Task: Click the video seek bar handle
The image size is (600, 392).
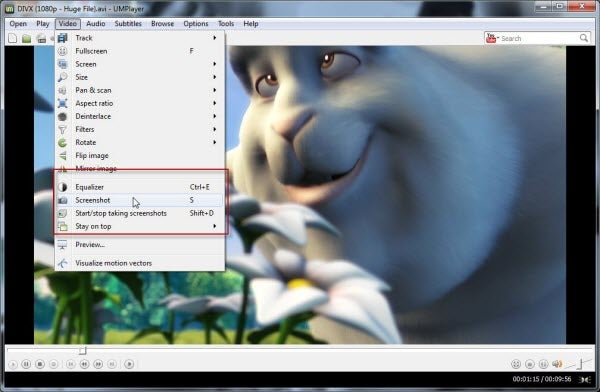Action: 83,350
